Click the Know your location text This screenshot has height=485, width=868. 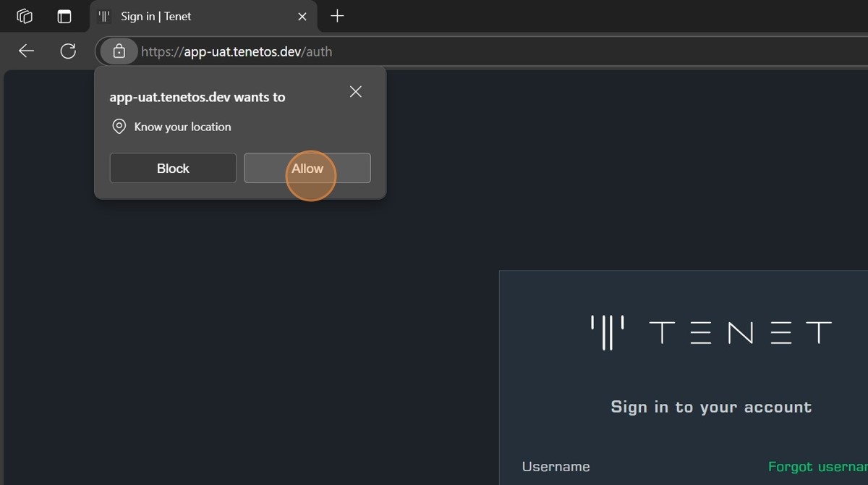[182, 127]
